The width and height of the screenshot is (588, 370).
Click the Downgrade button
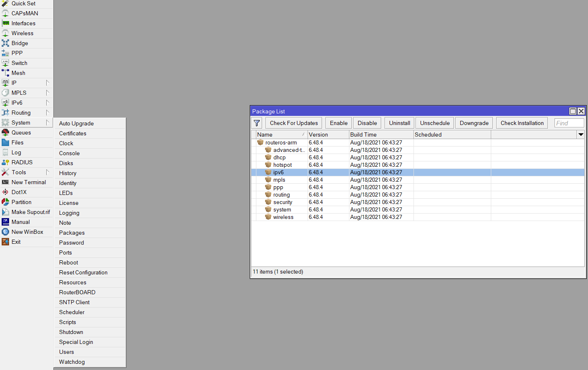coord(474,123)
